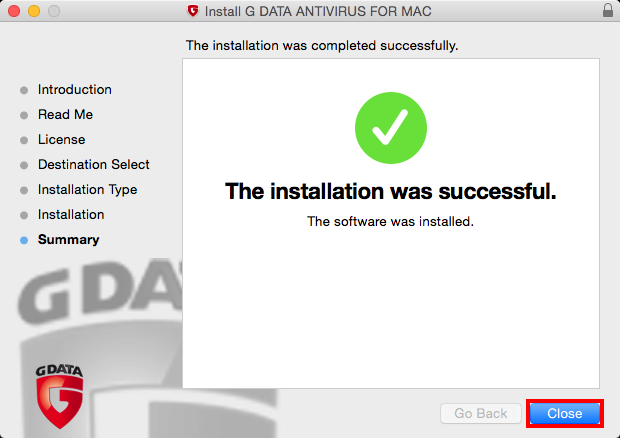620x438 pixels.
Task: Click the padlock icon in the title bar
Action: click(x=608, y=10)
